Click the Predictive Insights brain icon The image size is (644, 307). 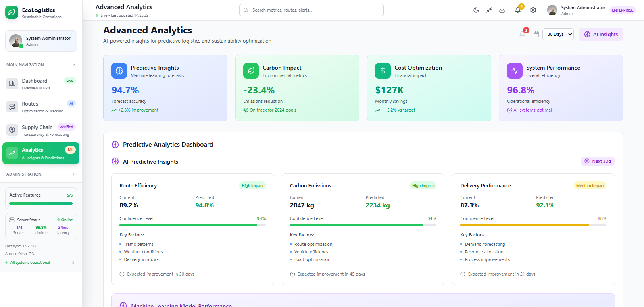click(119, 71)
